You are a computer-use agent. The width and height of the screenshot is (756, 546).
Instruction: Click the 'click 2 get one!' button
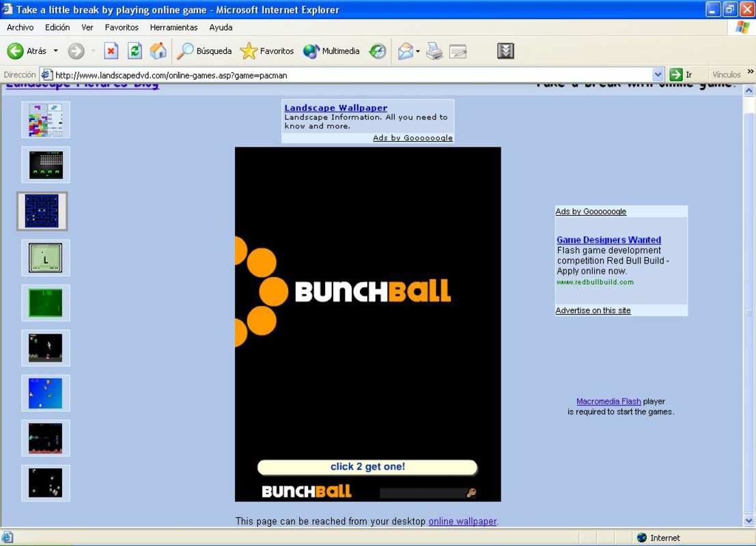(x=367, y=467)
